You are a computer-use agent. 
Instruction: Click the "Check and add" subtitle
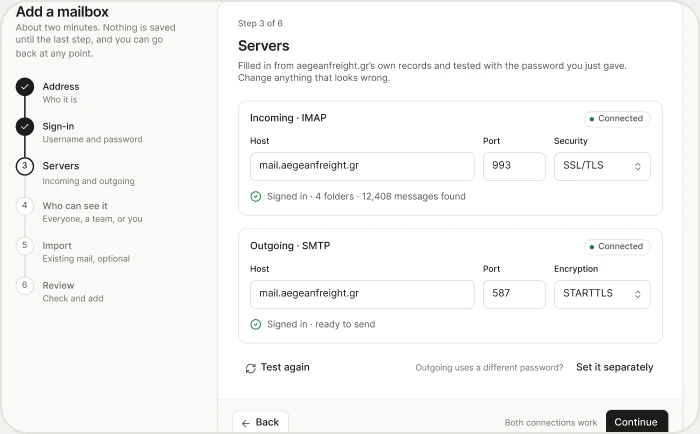tap(73, 298)
